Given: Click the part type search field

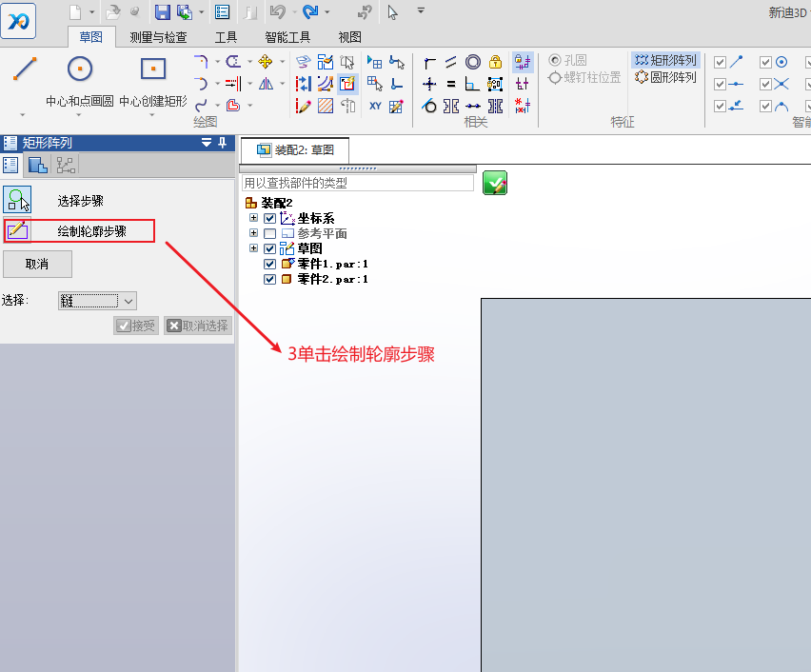Looking at the screenshot, I should coord(357,183).
